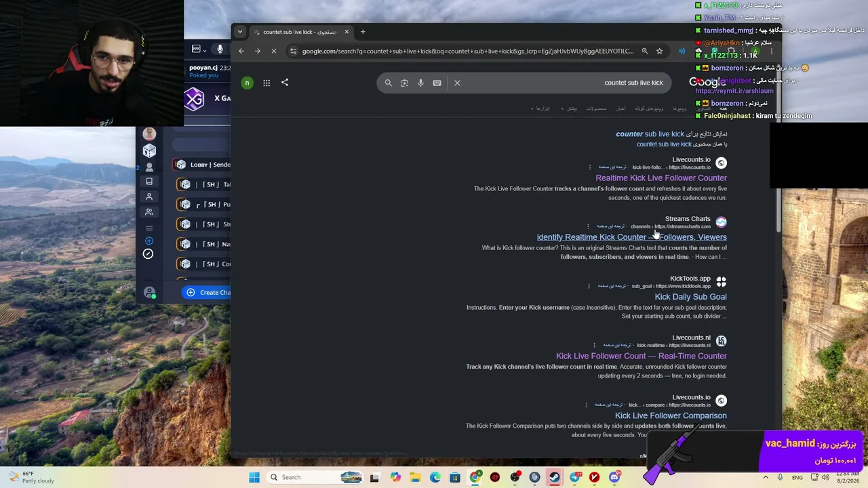The width and height of the screenshot is (868, 488).
Task: Open Discord from the taskbar
Action: pos(614,477)
